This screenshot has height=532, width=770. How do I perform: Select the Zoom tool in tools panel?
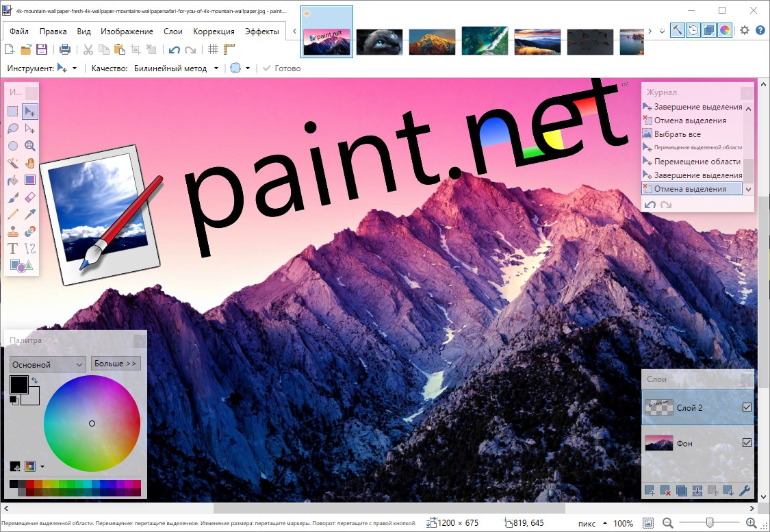30,146
